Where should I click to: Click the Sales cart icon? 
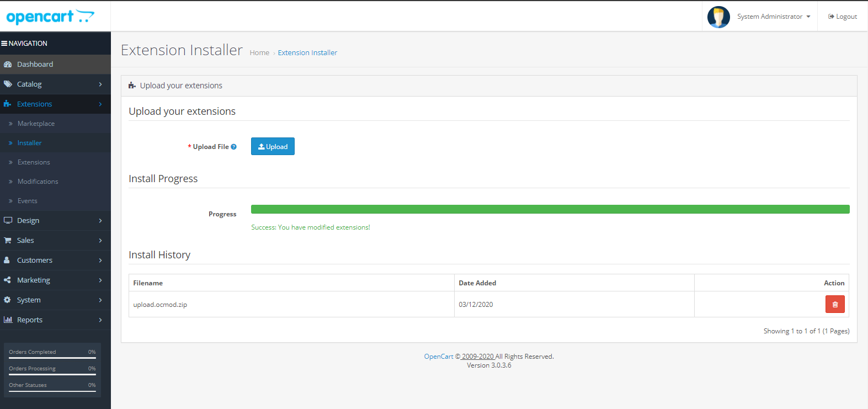click(x=8, y=240)
